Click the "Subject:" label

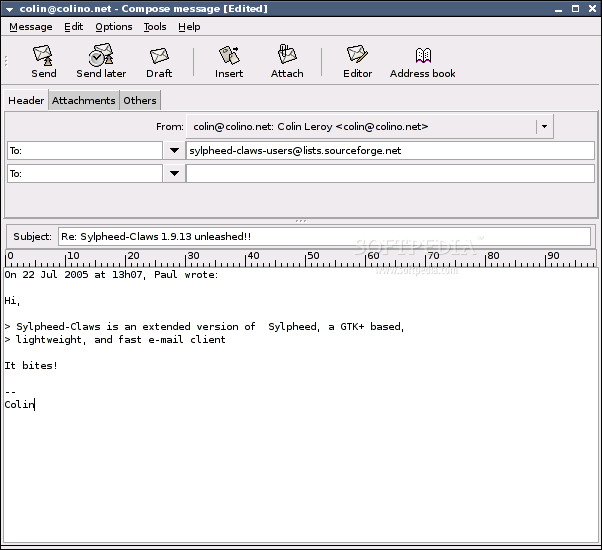click(x=32, y=236)
